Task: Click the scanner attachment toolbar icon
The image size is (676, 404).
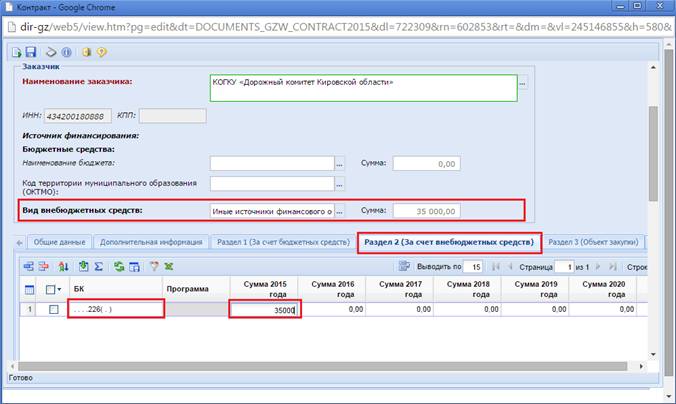Action: (x=51, y=52)
